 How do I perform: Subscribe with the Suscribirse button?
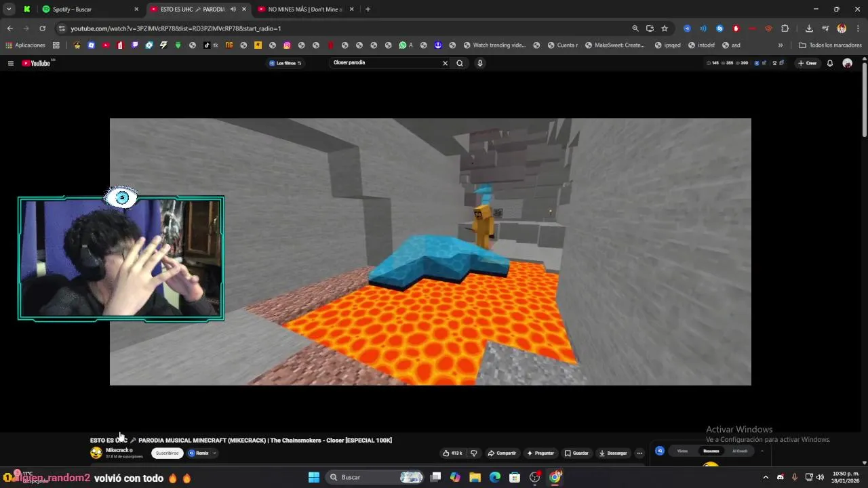point(167,453)
